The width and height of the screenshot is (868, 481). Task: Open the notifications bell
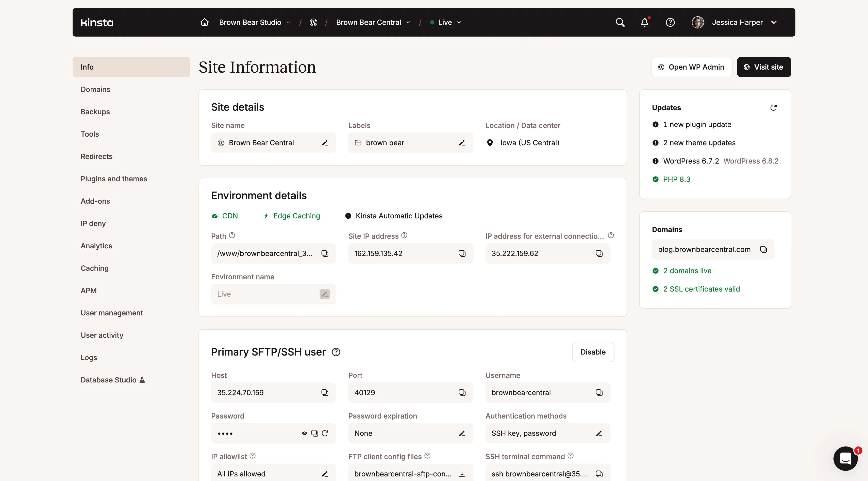[644, 22]
